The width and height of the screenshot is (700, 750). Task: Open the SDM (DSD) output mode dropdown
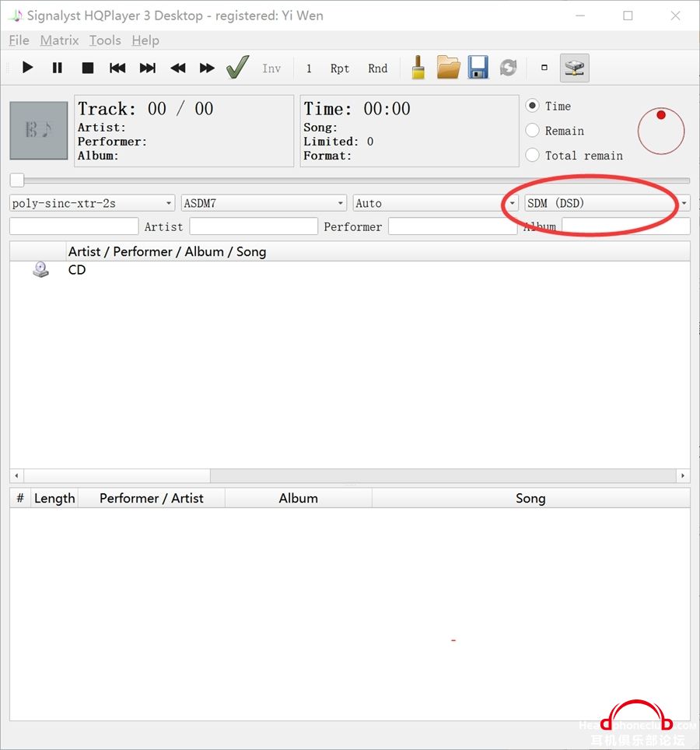[x=607, y=203]
